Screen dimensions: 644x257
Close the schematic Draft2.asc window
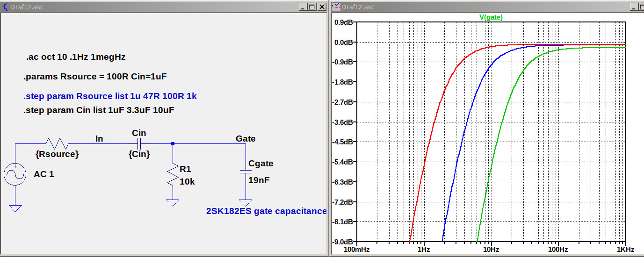(x=322, y=7)
